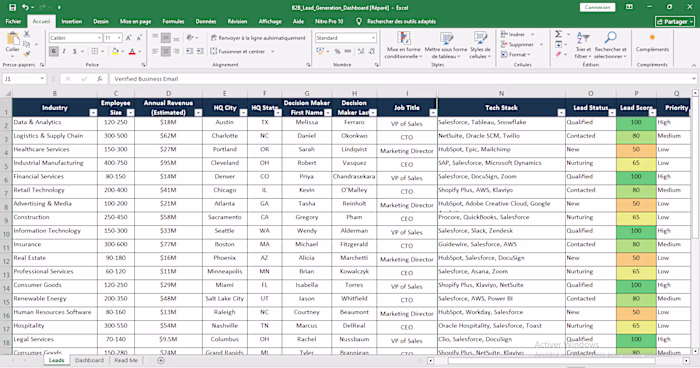
Task: Switch to the Insertion ribbon tab
Action: click(71, 21)
